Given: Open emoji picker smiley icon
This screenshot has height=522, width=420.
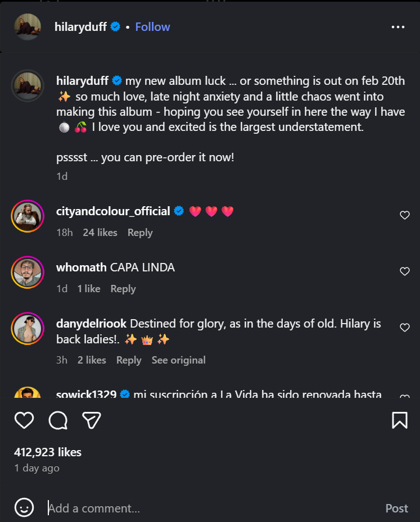Looking at the screenshot, I should point(24,508).
